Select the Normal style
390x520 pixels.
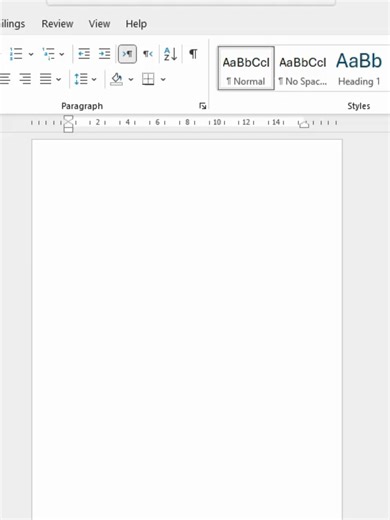pos(246,68)
